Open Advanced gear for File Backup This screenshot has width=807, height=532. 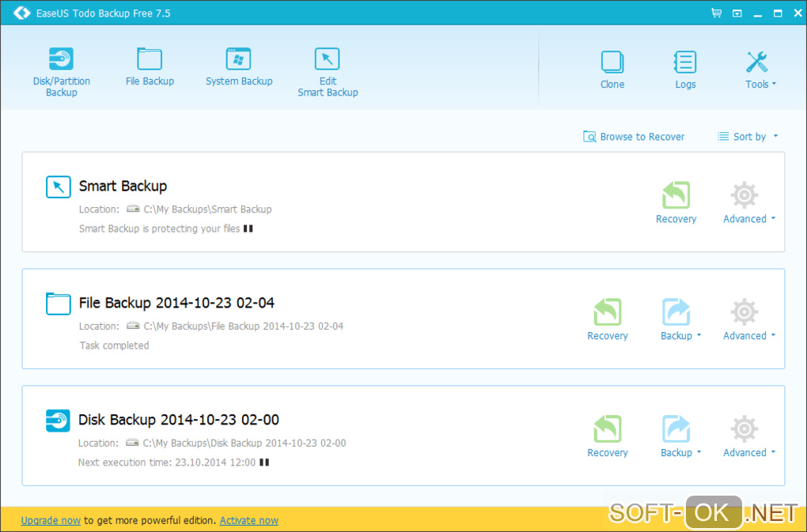pos(744,312)
